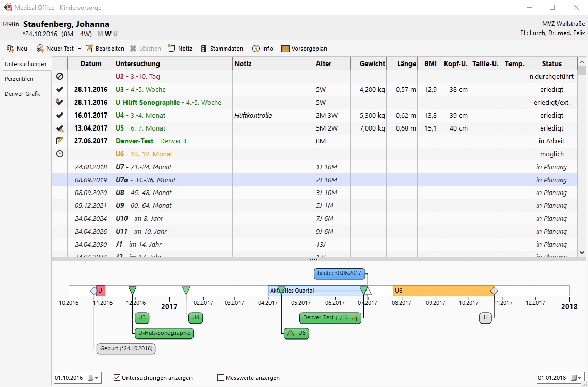Click the clock icon in U6 row
Screen dimensions: 588x387
tap(59, 154)
